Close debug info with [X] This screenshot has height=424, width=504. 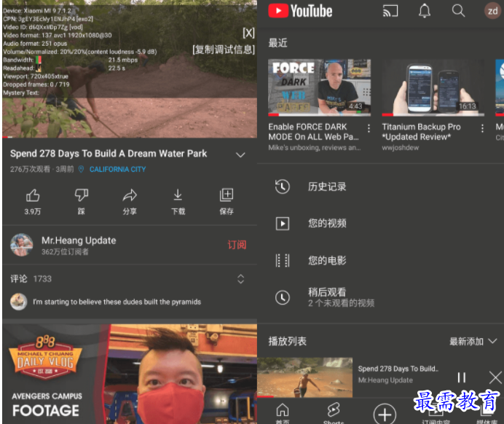(248, 33)
